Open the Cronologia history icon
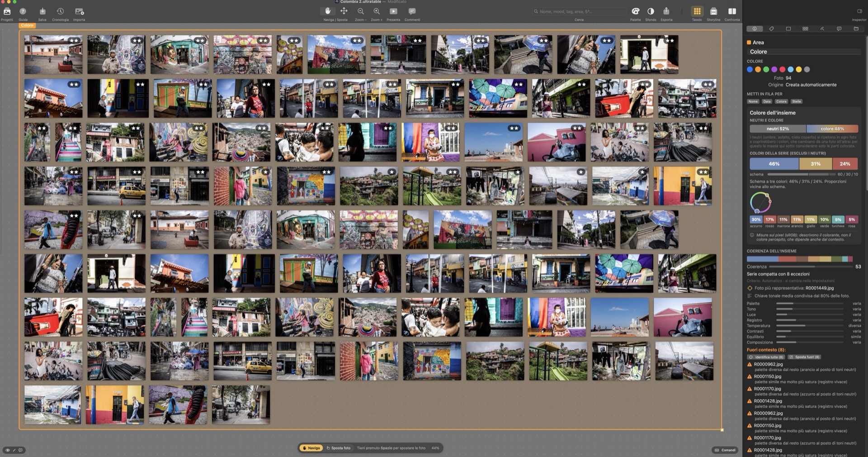Image resolution: width=868 pixels, height=457 pixels. pyautogui.click(x=60, y=11)
